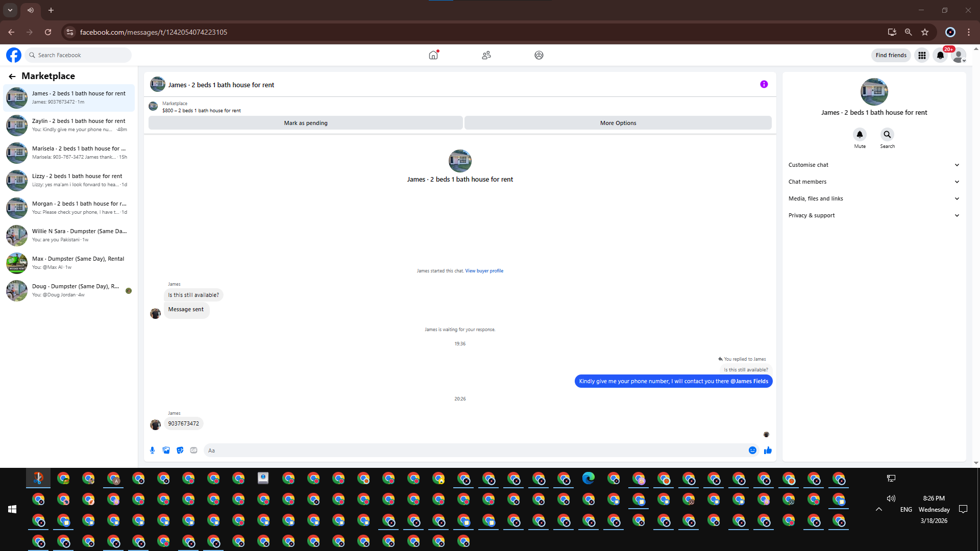Open the GIF picker icon
This screenshot has height=551, width=980.
(x=193, y=450)
